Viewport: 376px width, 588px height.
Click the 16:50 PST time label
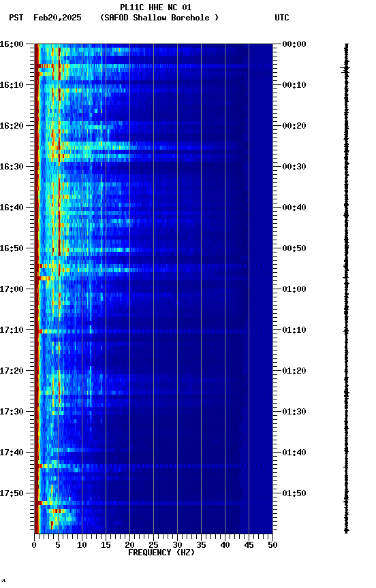(x=12, y=248)
